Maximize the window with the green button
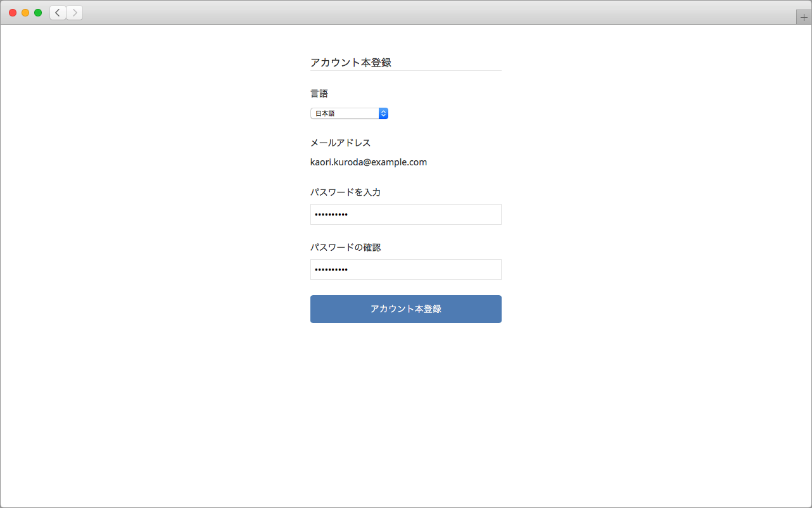The height and width of the screenshot is (508, 812). tap(38, 13)
